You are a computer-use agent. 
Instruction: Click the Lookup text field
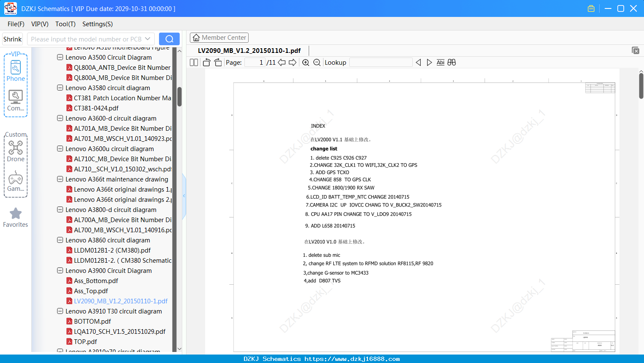coord(381,63)
